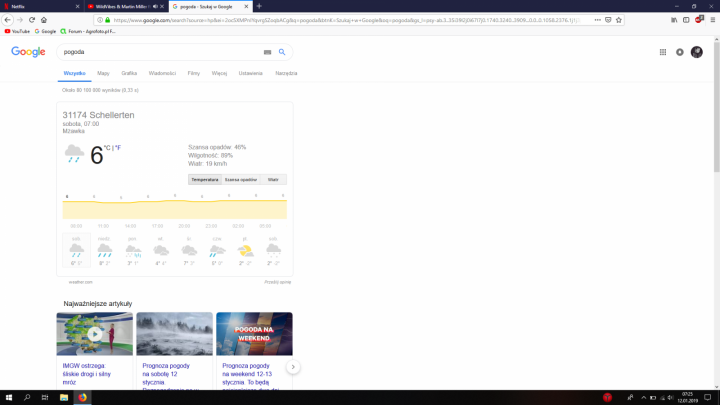Open the Więcej dropdown menu
Screen dimensions: 720x405
(x=219, y=73)
